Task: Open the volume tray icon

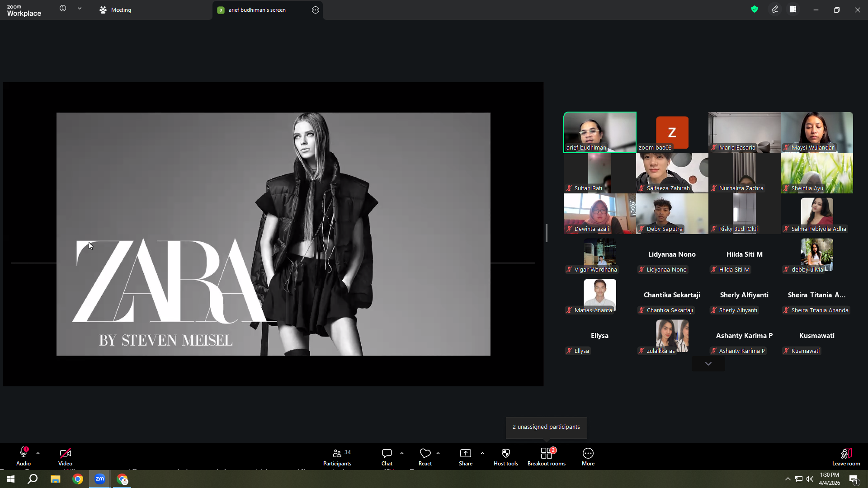Action: pyautogui.click(x=810, y=479)
